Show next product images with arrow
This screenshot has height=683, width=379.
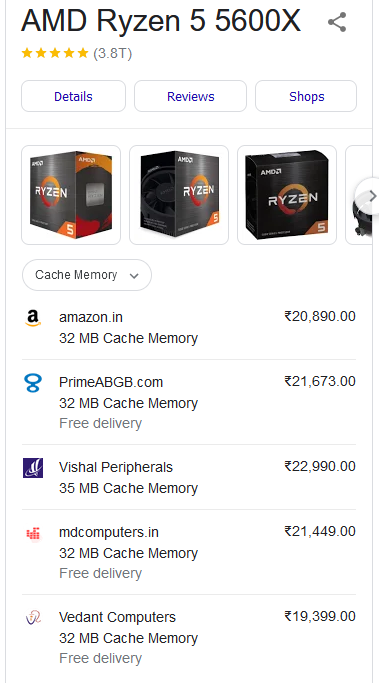click(x=369, y=196)
